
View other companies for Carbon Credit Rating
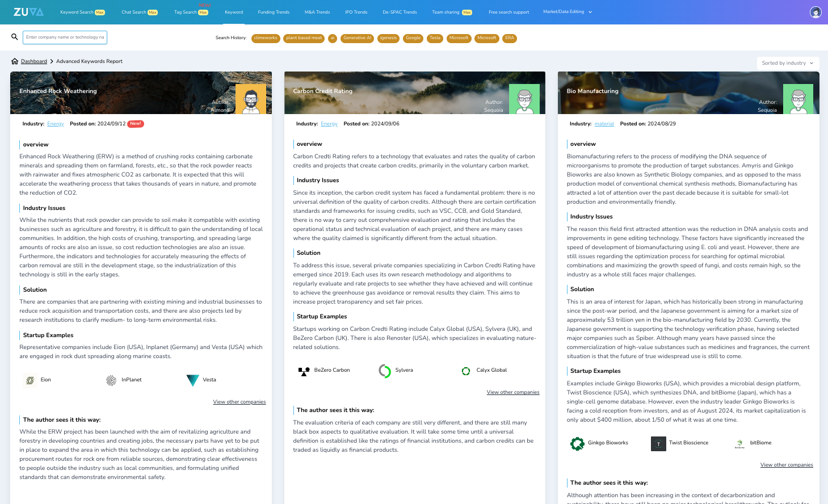click(x=513, y=392)
